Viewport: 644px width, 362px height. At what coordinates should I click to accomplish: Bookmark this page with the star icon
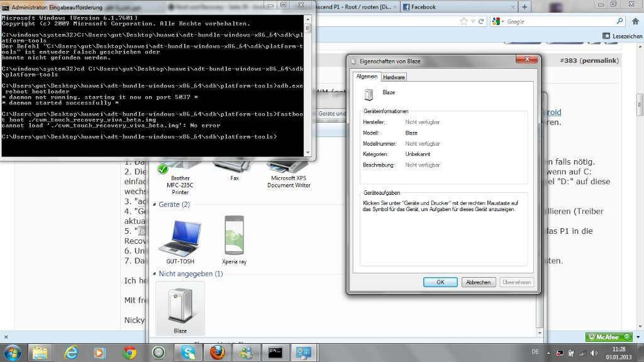(464, 21)
